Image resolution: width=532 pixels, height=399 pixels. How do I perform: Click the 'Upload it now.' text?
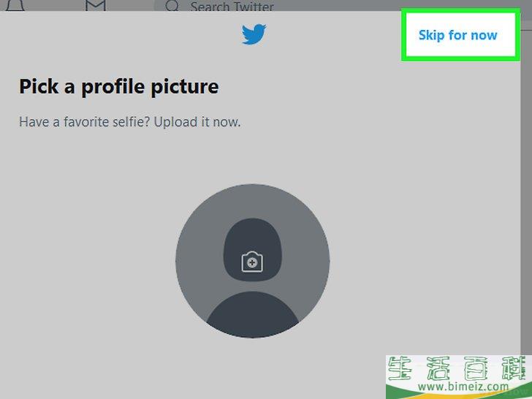coord(197,121)
